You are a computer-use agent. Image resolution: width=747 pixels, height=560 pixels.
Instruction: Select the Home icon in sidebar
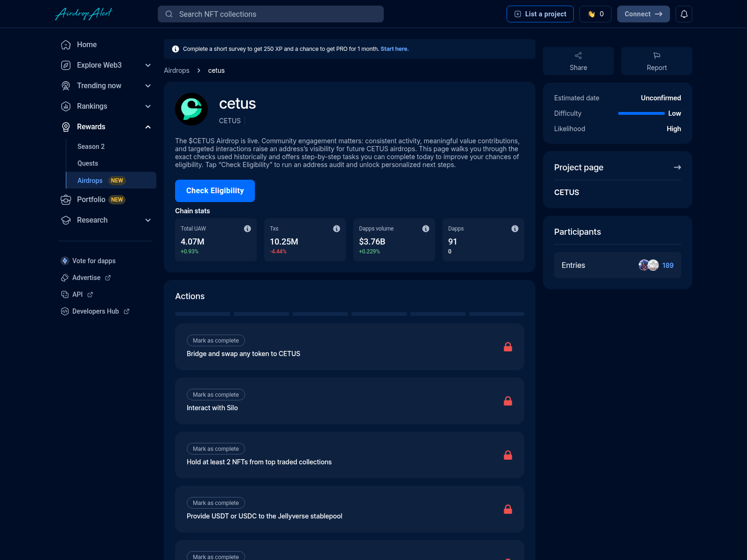(x=65, y=44)
